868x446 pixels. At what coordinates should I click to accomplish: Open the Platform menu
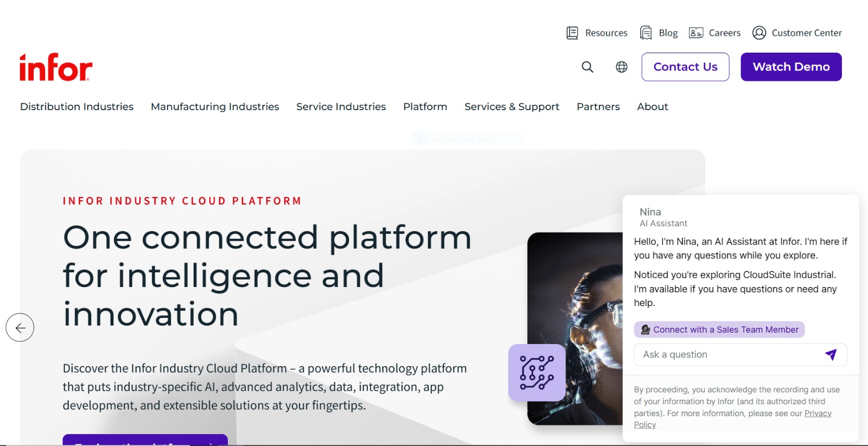tap(425, 107)
